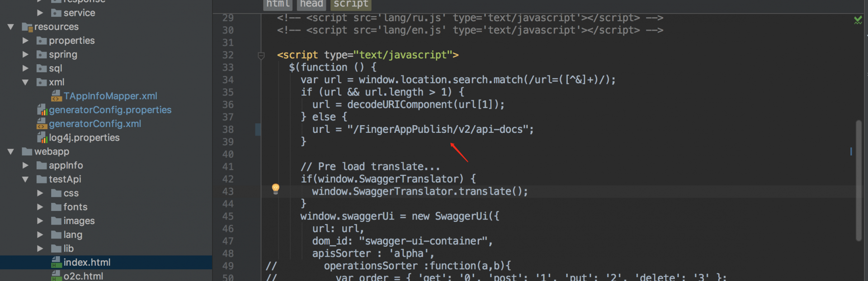868x281 pixels.
Task: Collapse the xml folder
Action: pyautogui.click(x=25, y=82)
